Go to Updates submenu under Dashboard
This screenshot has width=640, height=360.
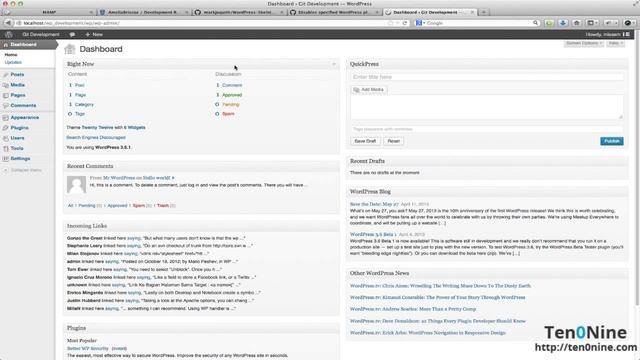13,62
